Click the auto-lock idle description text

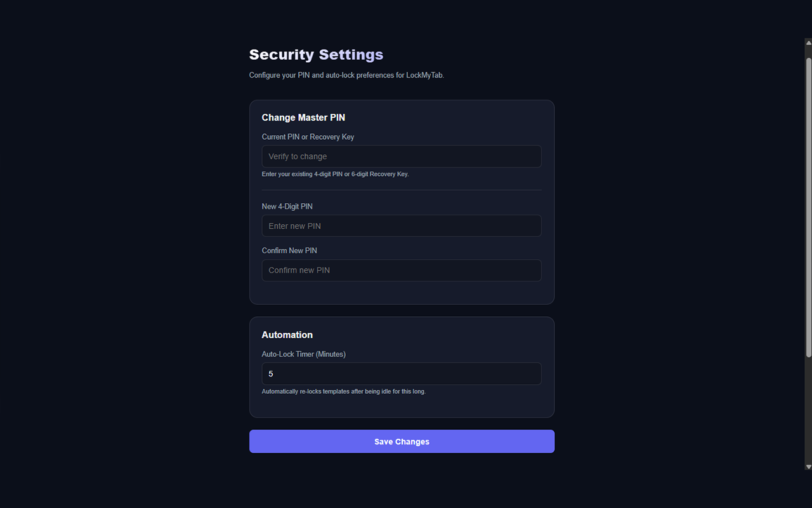click(343, 391)
